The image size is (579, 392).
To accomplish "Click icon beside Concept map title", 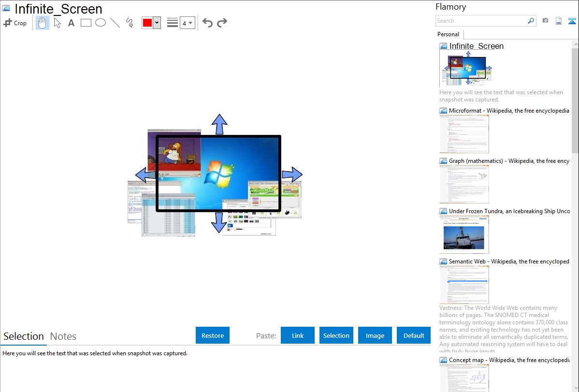I will tap(444, 360).
